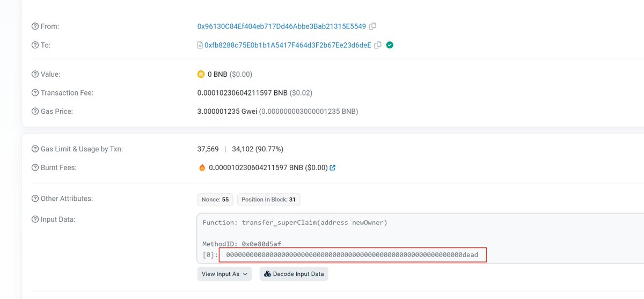Click the contract file icon before To address
Viewport: 644px width, 299px height.
coord(200,45)
